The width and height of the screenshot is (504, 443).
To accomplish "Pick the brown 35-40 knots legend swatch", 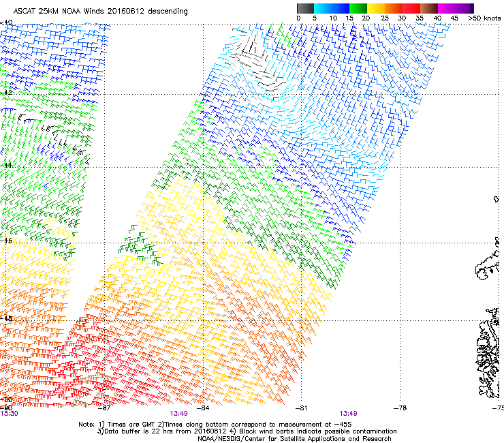I will 429,8.
